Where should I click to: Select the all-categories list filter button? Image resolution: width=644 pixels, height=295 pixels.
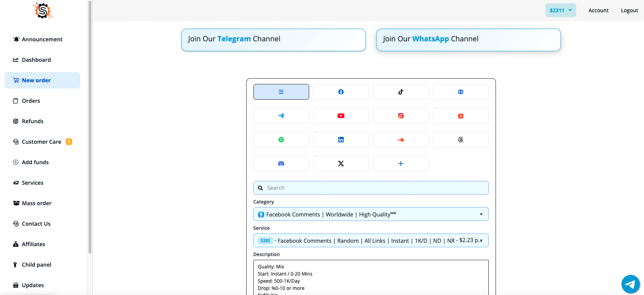(281, 92)
